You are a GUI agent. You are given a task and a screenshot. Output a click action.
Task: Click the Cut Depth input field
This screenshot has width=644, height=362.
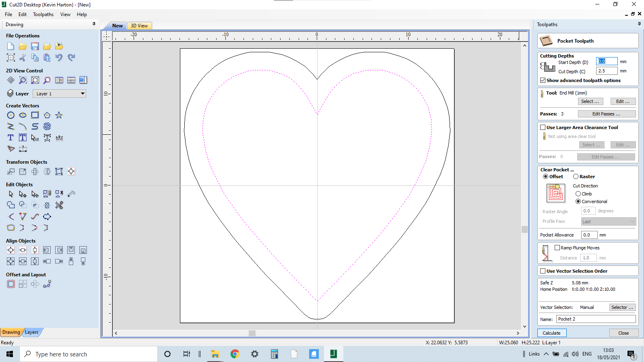coord(607,71)
